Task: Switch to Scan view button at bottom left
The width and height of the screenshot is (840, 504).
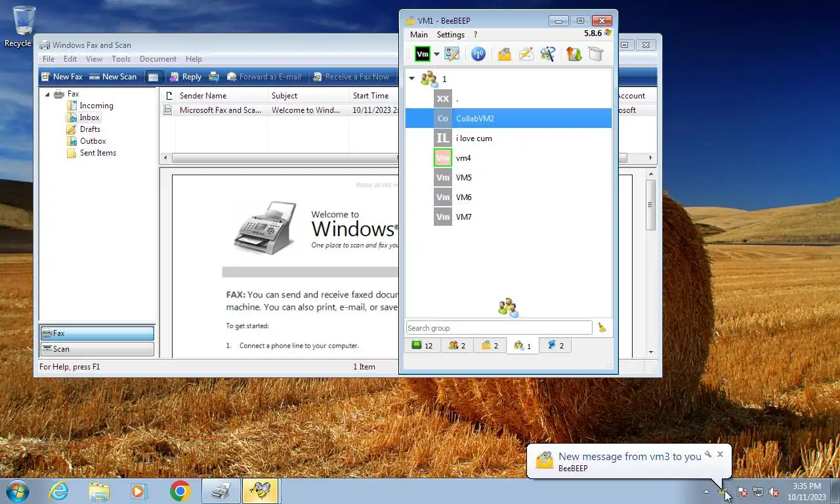Action: pos(97,349)
